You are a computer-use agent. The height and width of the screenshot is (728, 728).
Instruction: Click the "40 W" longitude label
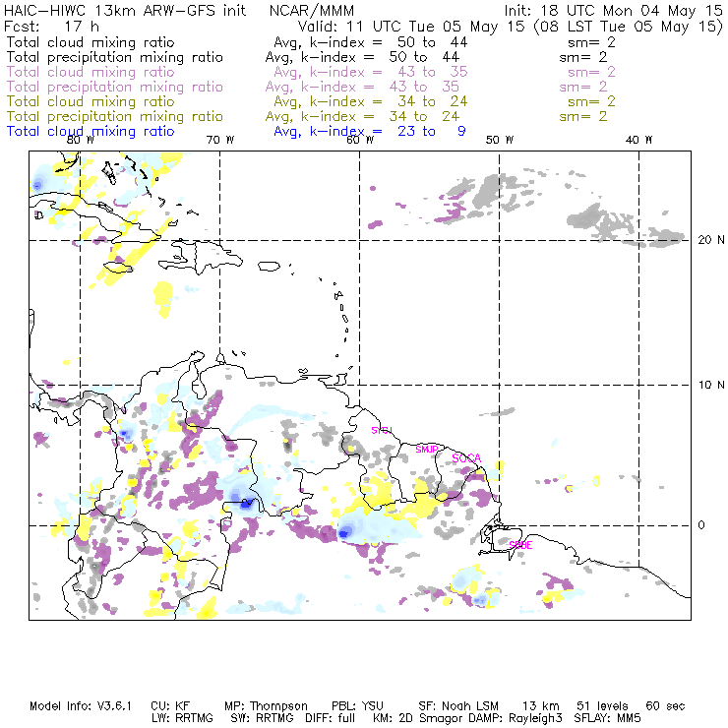point(638,140)
